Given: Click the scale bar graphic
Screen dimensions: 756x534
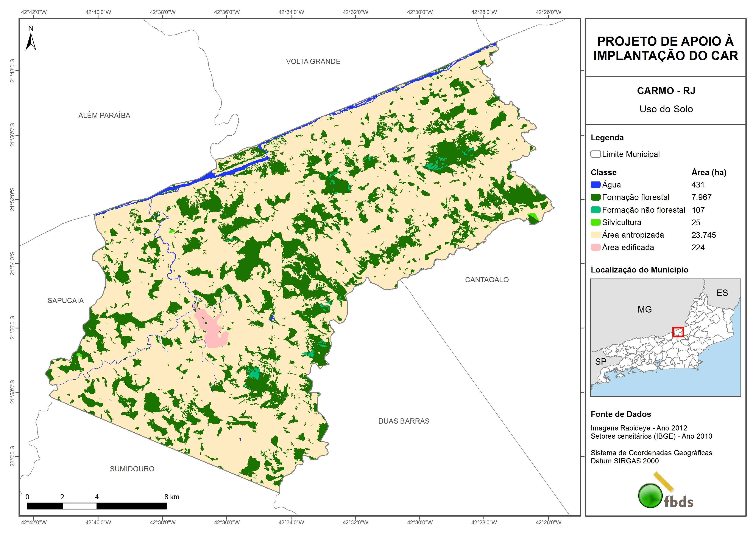Looking at the screenshot, I should (97, 506).
